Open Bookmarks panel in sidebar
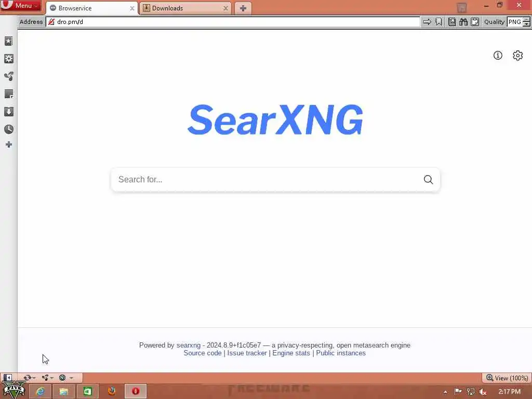 coord(8,42)
